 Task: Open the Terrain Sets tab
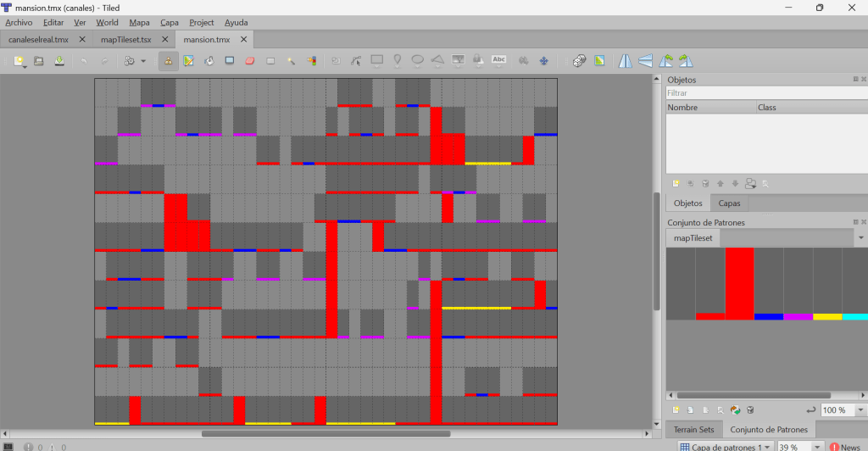[x=693, y=430]
